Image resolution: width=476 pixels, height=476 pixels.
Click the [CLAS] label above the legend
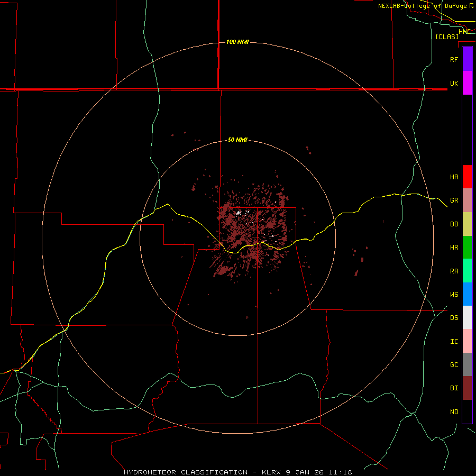pyautogui.click(x=447, y=36)
